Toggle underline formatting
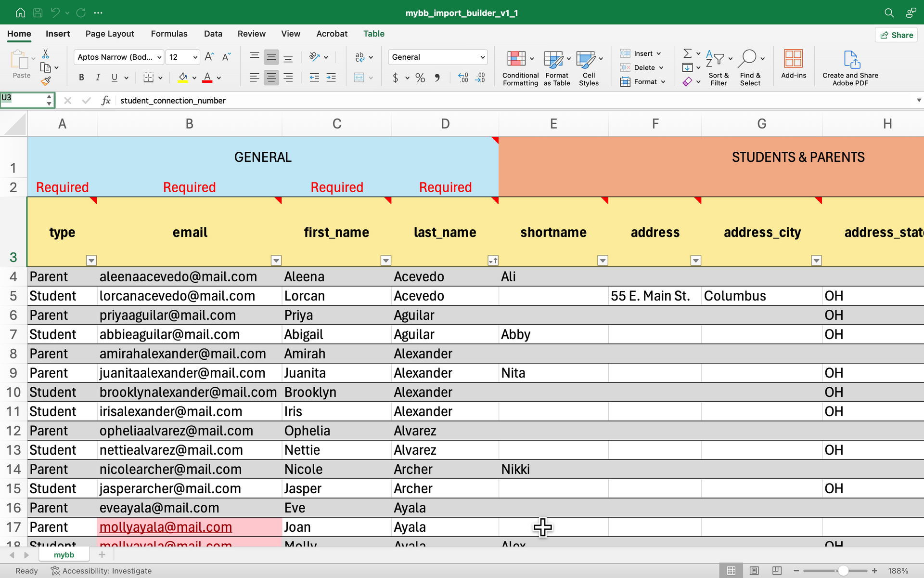The width and height of the screenshot is (924, 578). (114, 78)
